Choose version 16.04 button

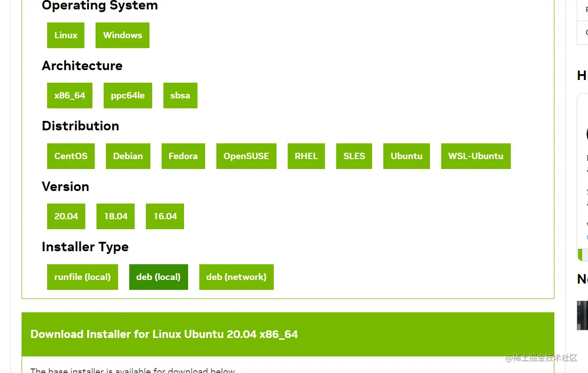pyautogui.click(x=165, y=216)
